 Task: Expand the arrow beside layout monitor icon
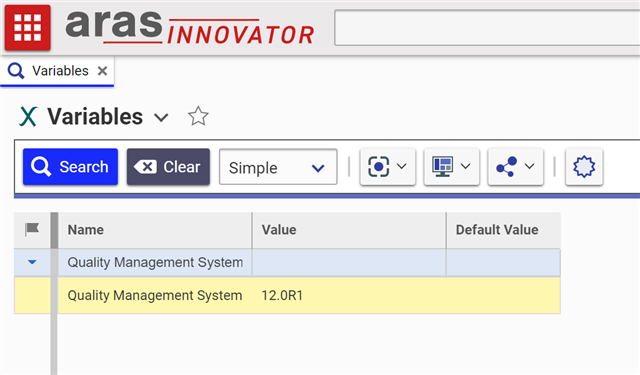click(466, 166)
